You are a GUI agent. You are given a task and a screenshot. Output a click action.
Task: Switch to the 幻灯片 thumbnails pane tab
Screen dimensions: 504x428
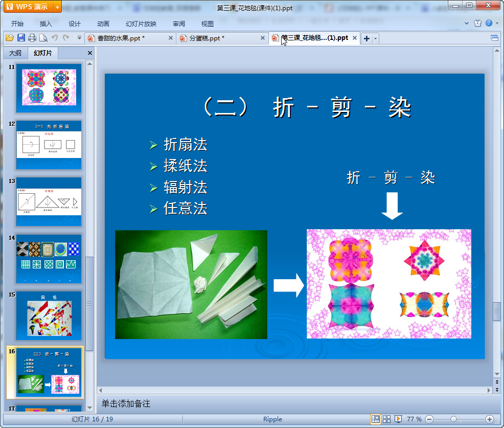(x=43, y=53)
